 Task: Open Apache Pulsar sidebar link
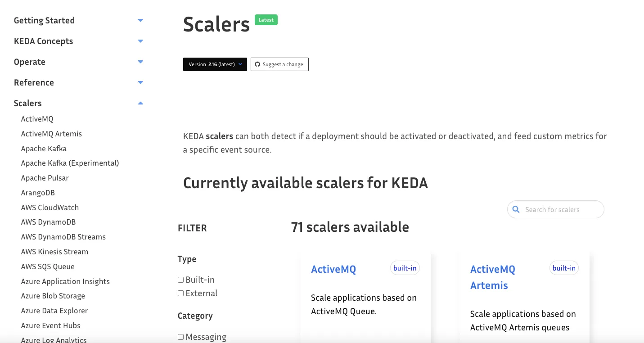point(45,178)
